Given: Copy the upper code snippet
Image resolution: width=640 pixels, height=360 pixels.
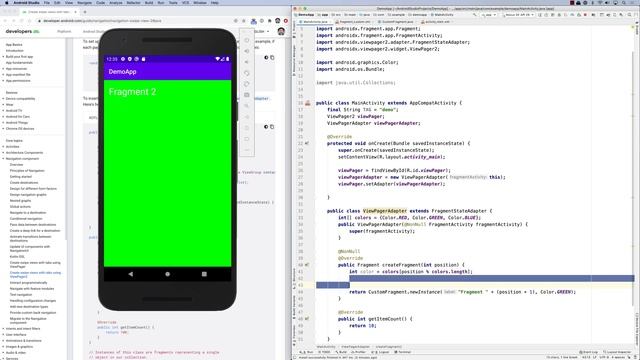Looking at the screenshot, I should pyautogui.click(x=272, y=58).
